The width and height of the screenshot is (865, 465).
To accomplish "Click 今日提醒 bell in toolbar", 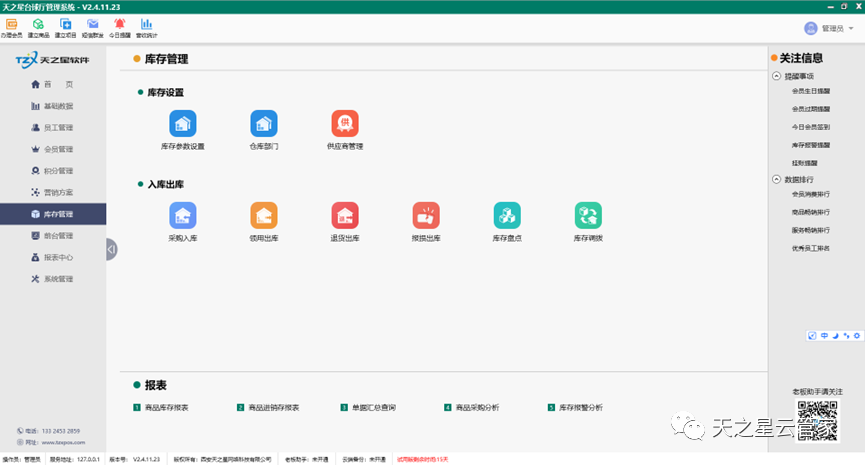I will click(x=119, y=25).
